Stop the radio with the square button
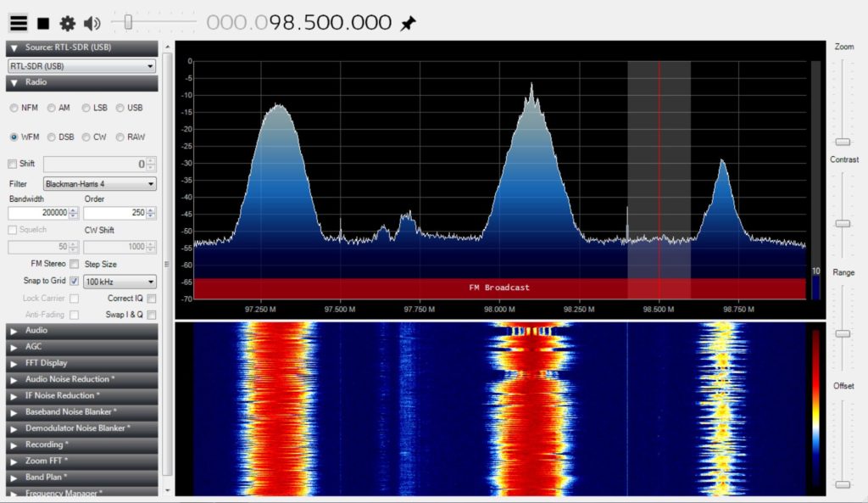Viewport: 868px width, 503px height. point(43,23)
